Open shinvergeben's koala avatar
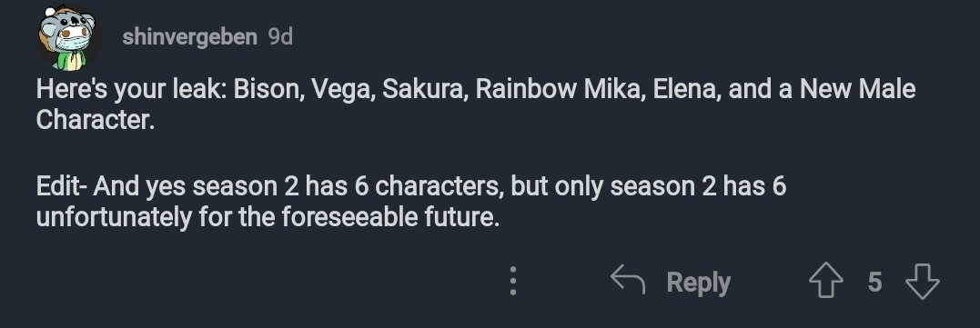980x328 pixels. click(66, 37)
